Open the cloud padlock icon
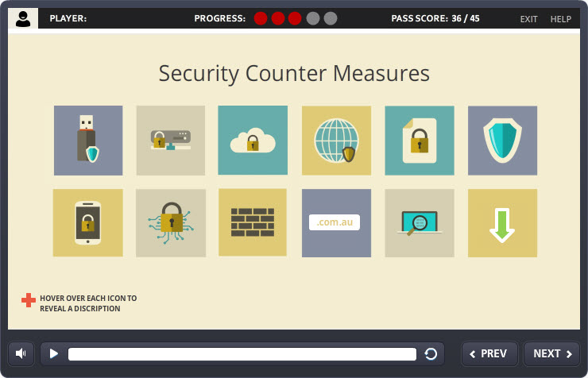 click(x=253, y=140)
